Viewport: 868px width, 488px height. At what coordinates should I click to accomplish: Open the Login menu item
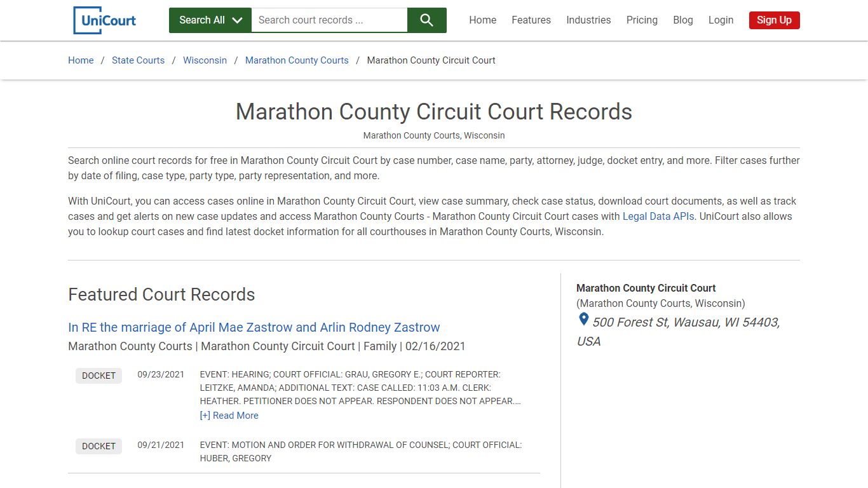click(721, 20)
